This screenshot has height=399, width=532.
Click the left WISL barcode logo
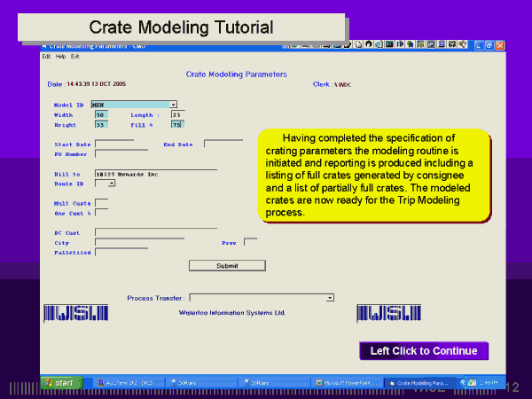point(75,314)
